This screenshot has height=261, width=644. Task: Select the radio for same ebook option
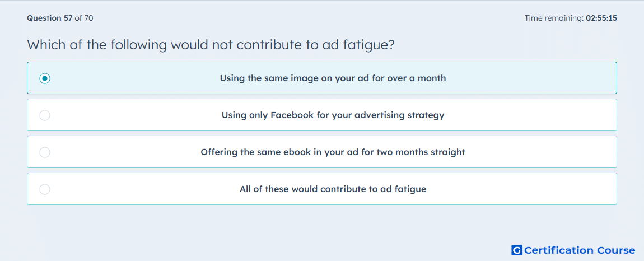pyautogui.click(x=45, y=152)
